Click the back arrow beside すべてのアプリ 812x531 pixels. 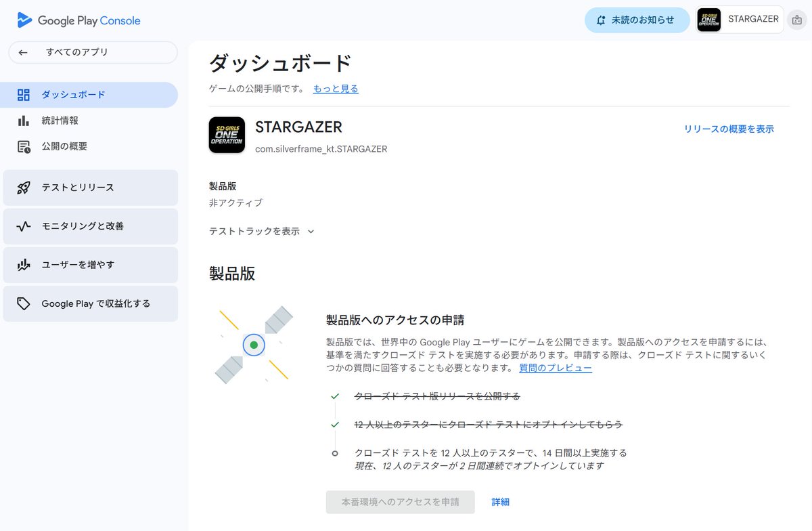pos(23,52)
